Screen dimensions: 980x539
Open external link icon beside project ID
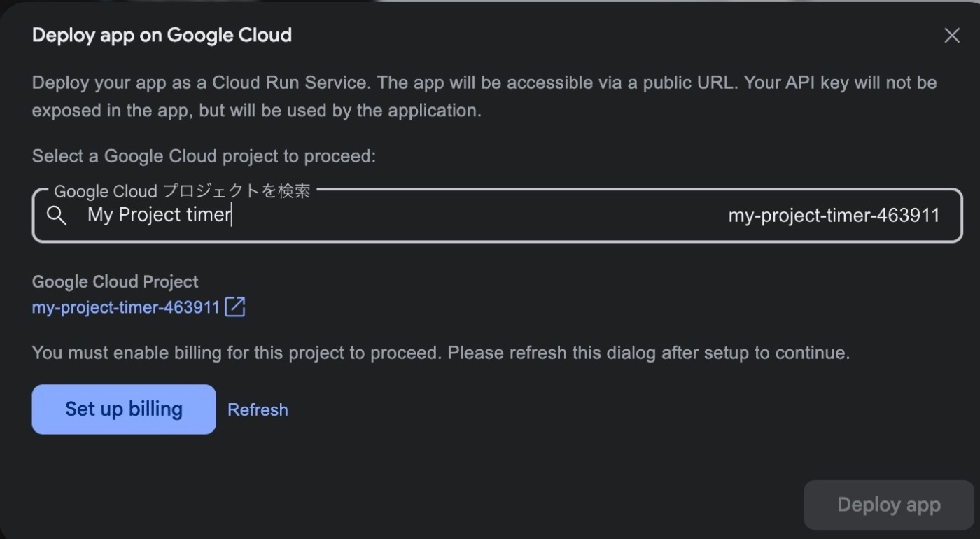(235, 307)
